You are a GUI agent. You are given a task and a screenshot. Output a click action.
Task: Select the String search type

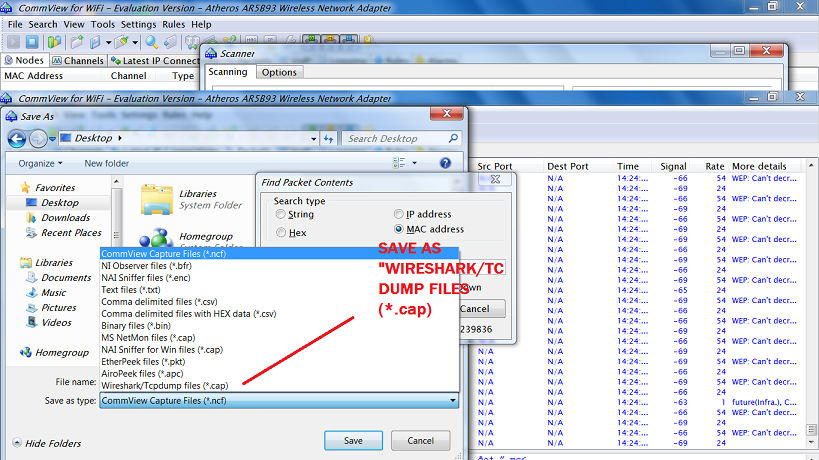click(281, 214)
